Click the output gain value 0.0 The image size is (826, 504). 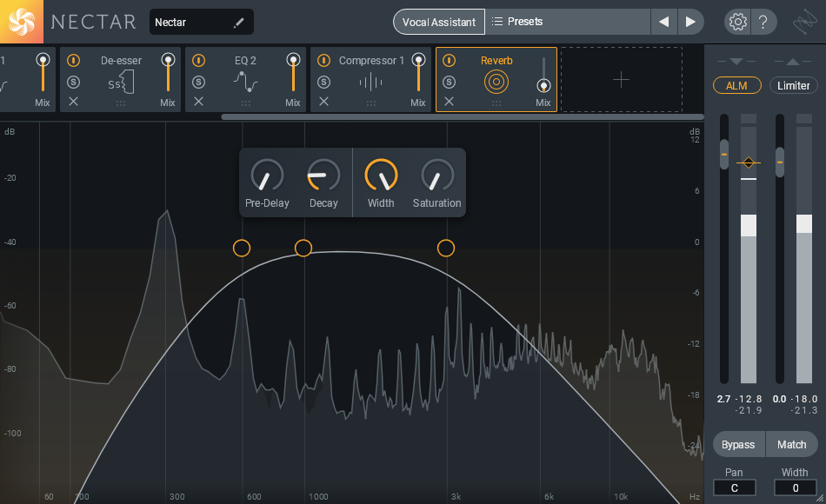pyautogui.click(x=780, y=399)
